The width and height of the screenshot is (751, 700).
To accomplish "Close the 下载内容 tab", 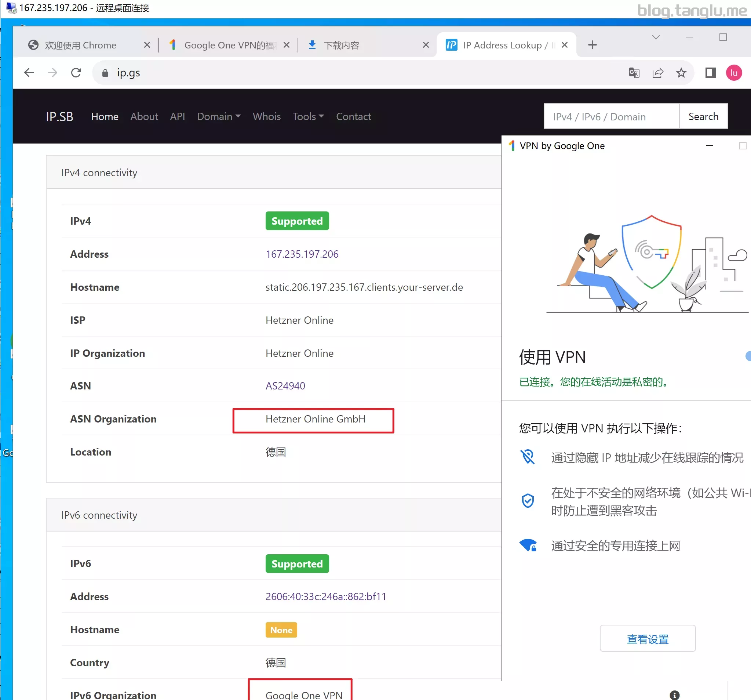I will pyautogui.click(x=426, y=45).
